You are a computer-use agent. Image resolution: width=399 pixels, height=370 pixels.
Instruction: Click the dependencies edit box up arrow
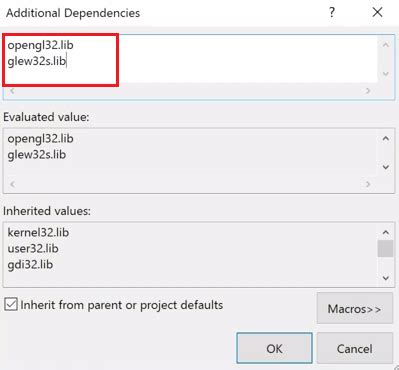click(386, 45)
